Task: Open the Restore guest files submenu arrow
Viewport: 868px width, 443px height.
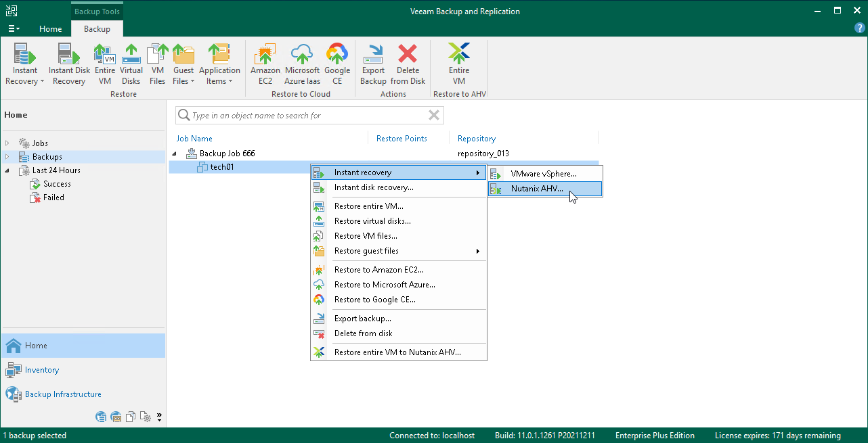Action: [478, 251]
